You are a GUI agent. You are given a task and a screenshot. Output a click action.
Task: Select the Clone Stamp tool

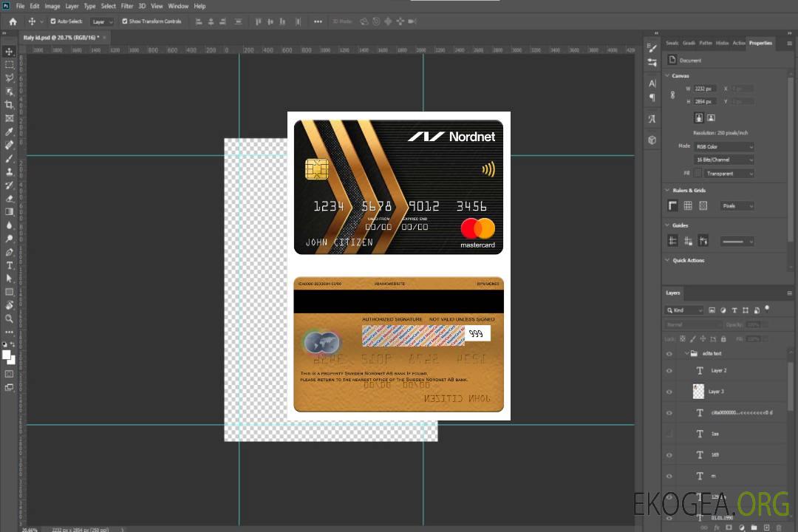[9, 171]
